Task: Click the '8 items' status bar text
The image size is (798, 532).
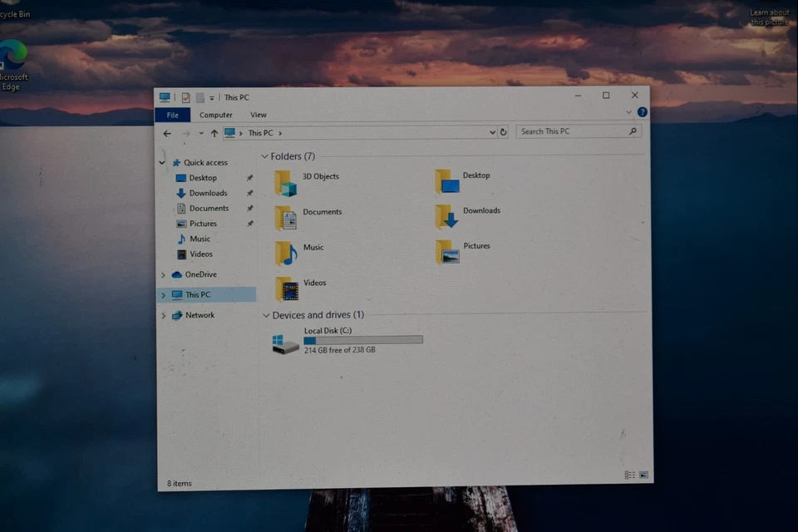Action: [180, 484]
